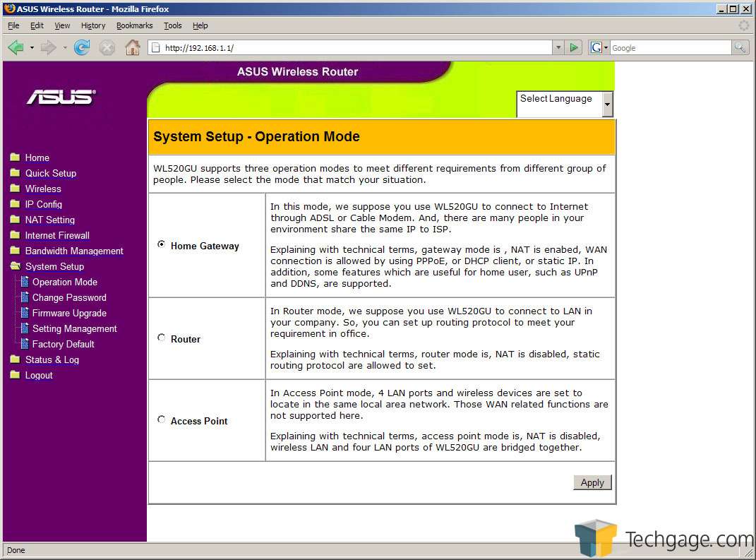Click the Operation Mode page icon
Screen dimensions: 756x560
click(x=25, y=281)
